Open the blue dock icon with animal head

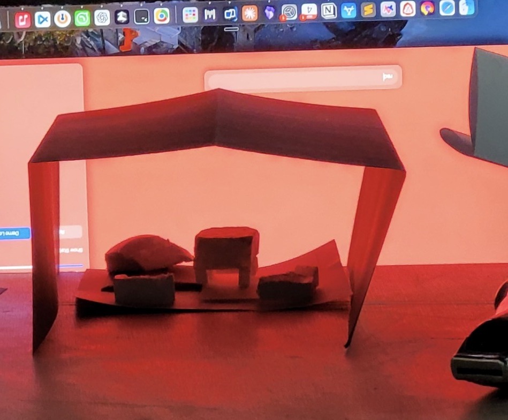pos(348,10)
